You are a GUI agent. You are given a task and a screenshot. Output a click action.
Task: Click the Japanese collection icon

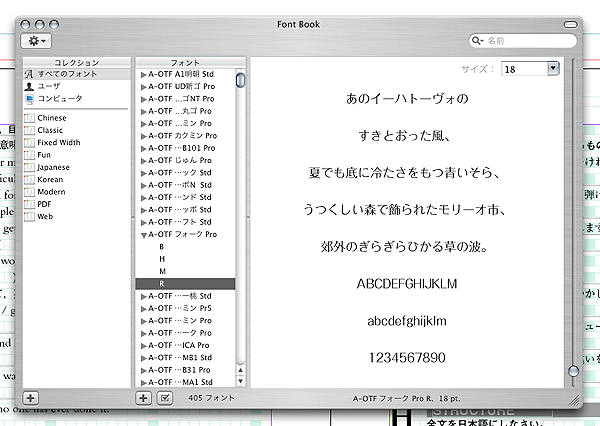pyautogui.click(x=29, y=167)
